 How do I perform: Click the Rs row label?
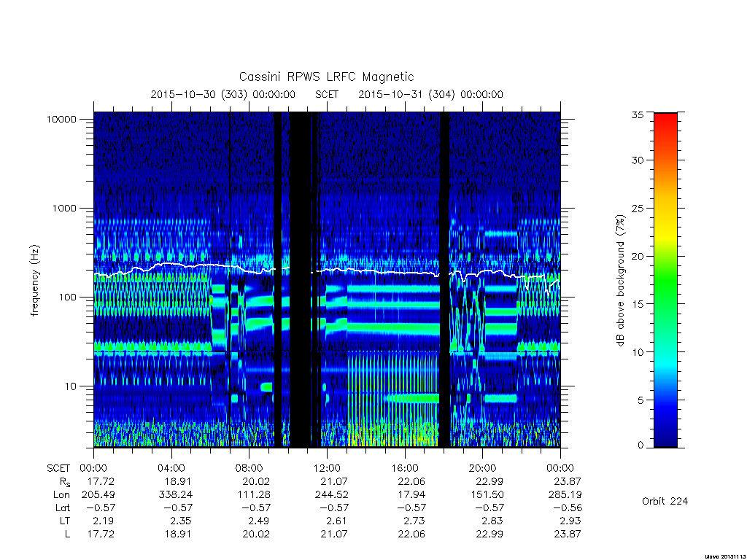64,482
